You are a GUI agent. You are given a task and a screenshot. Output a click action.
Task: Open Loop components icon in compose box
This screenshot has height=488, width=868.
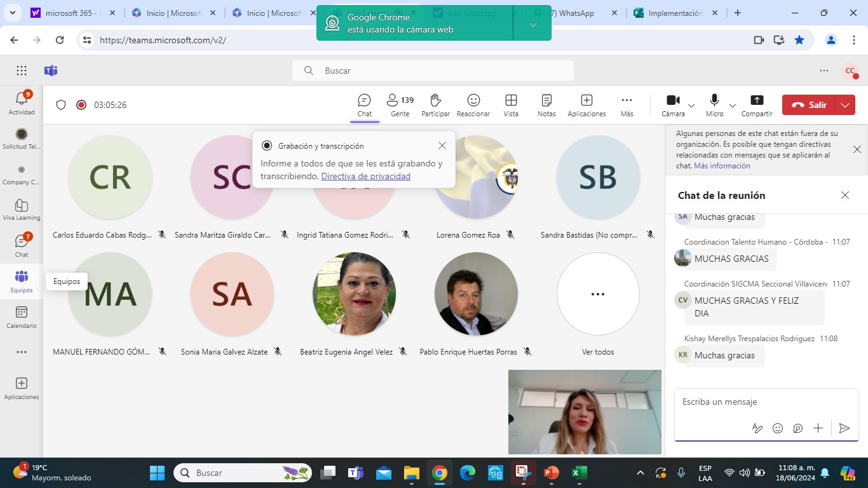[x=798, y=428]
